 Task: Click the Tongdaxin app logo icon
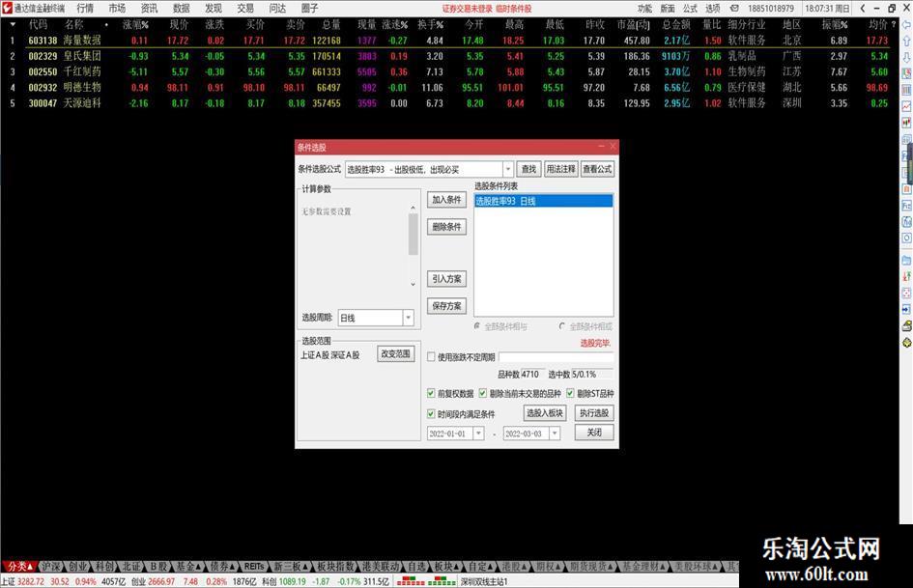[x=7, y=8]
